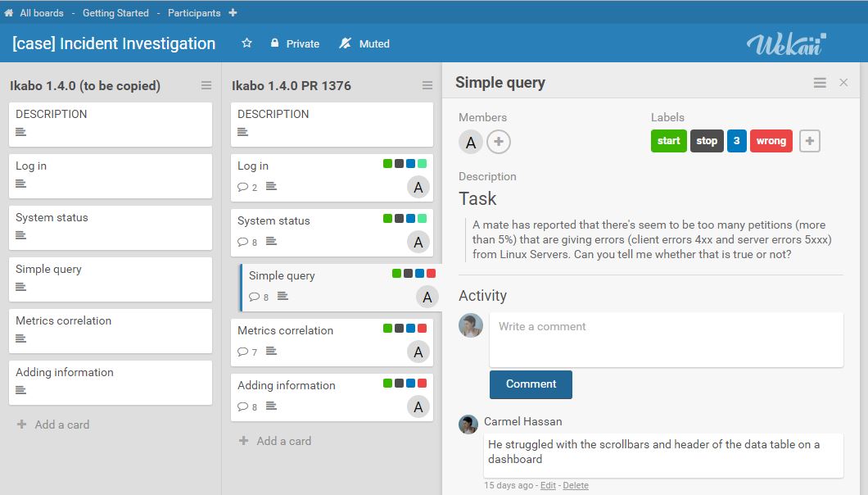Image resolution: width=868 pixels, height=495 pixels.
Task: Click the Simple query title in detail panel
Action: pyautogui.click(x=500, y=83)
